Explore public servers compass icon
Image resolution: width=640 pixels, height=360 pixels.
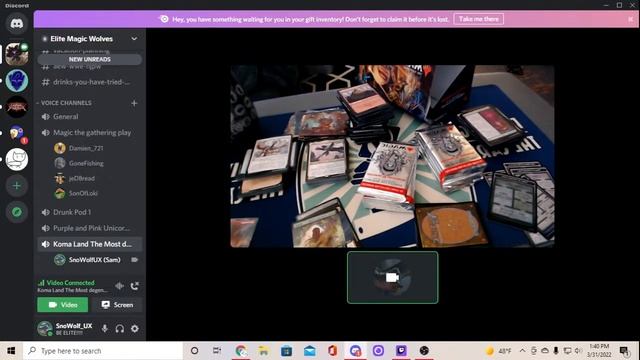click(x=16, y=212)
